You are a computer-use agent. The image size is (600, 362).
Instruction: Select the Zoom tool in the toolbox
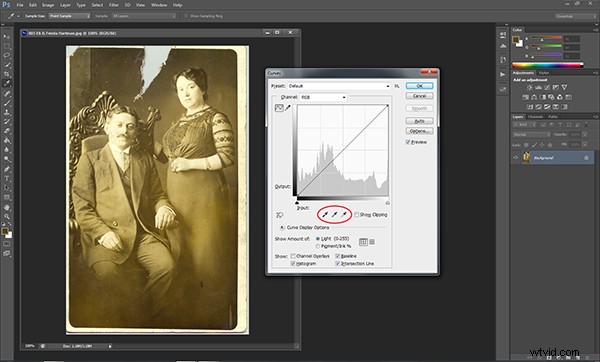point(7,217)
